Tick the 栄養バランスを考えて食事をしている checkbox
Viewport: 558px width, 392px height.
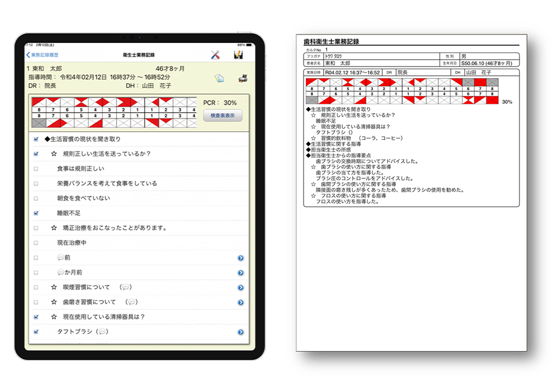coord(36,183)
